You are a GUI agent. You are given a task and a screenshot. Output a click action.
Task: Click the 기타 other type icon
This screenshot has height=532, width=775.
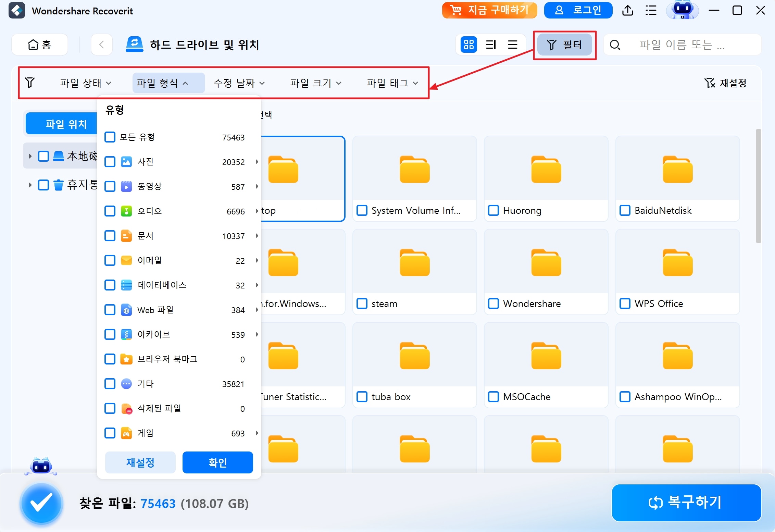(126, 384)
